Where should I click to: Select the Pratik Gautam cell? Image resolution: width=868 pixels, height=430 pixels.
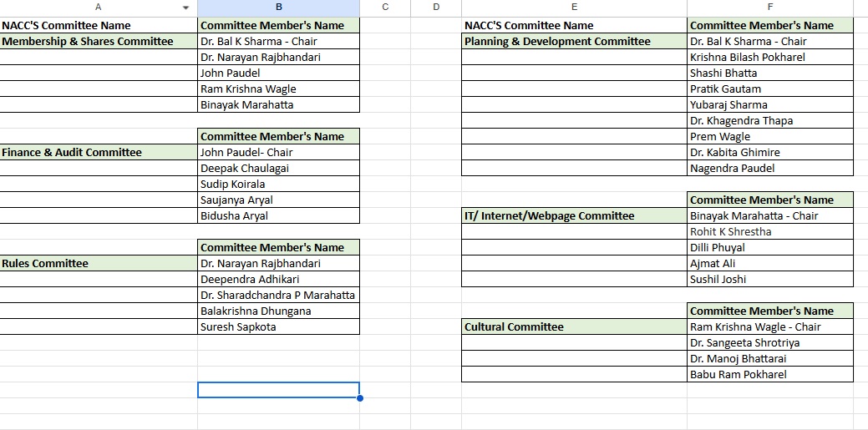point(770,89)
